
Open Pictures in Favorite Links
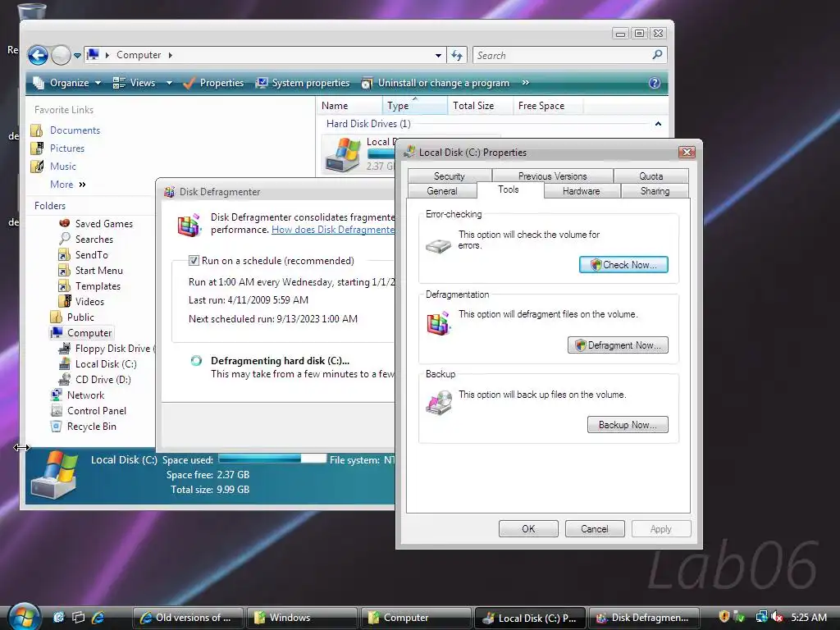(67, 148)
